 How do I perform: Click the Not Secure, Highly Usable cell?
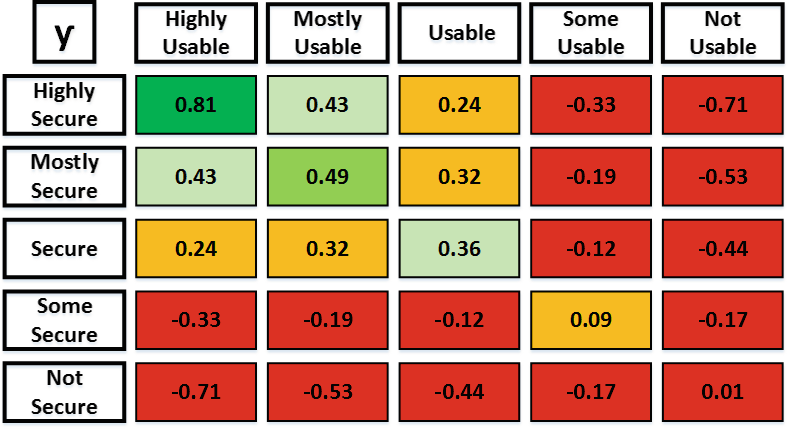197,393
